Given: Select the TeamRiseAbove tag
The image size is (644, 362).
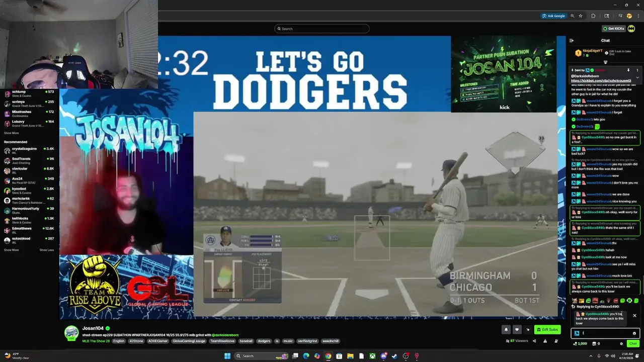Looking at the screenshot, I should click(x=222, y=341).
